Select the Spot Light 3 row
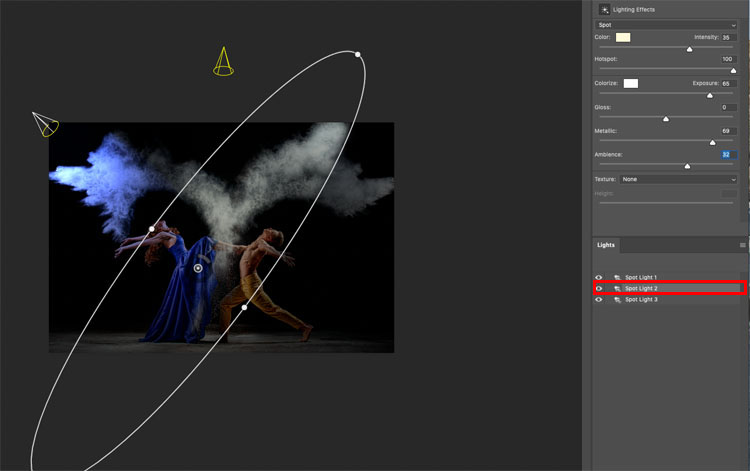750x471 pixels. (667, 299)
